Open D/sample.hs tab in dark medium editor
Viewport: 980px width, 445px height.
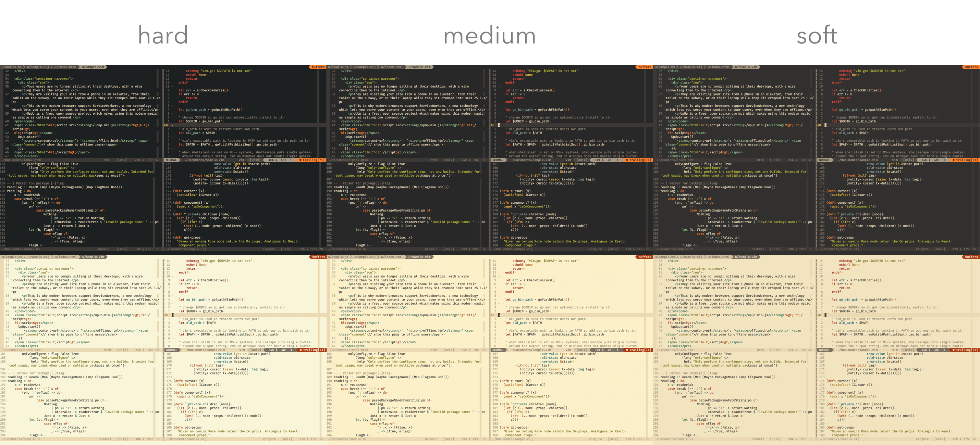[338, 67]
